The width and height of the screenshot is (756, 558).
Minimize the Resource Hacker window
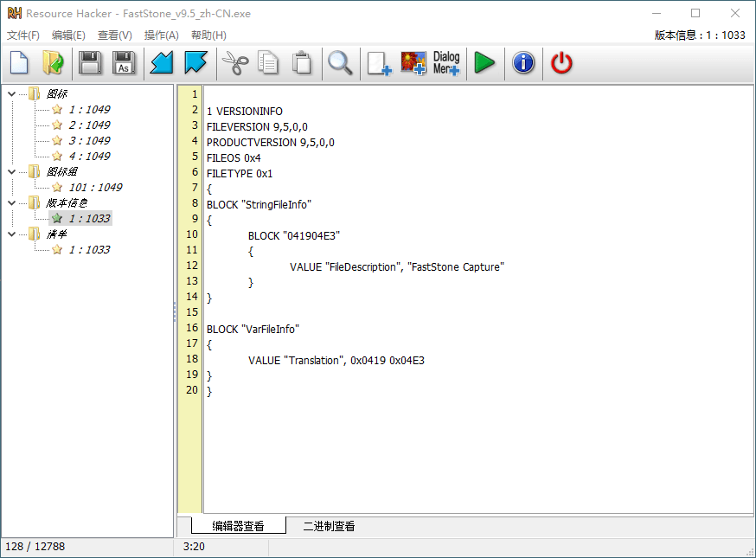[x=657, y=13]
